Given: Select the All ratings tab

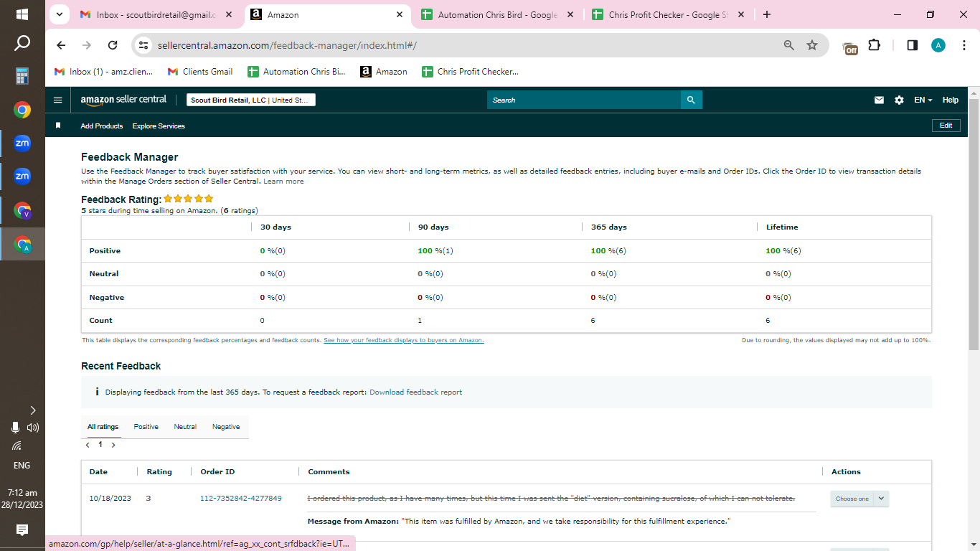Looking at the screenshot, I should (x=103, y=427).
